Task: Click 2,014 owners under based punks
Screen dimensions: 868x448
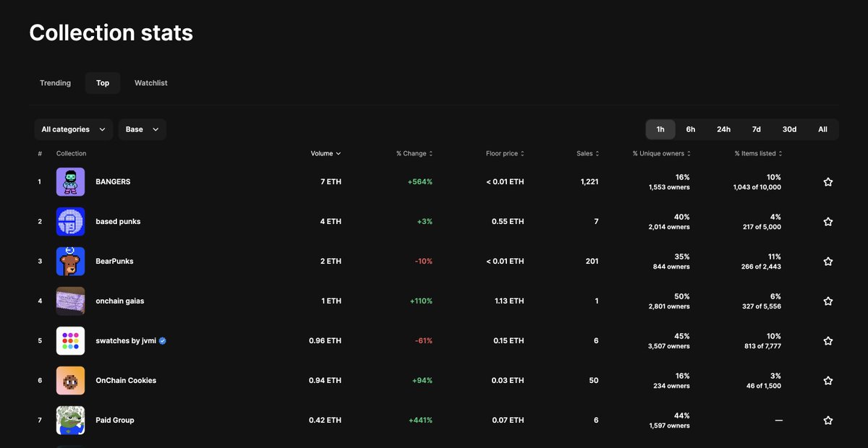Action: click(669, 227)
